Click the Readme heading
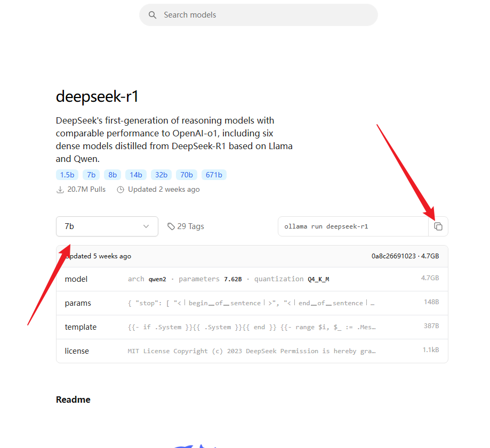 click(73, 400)
